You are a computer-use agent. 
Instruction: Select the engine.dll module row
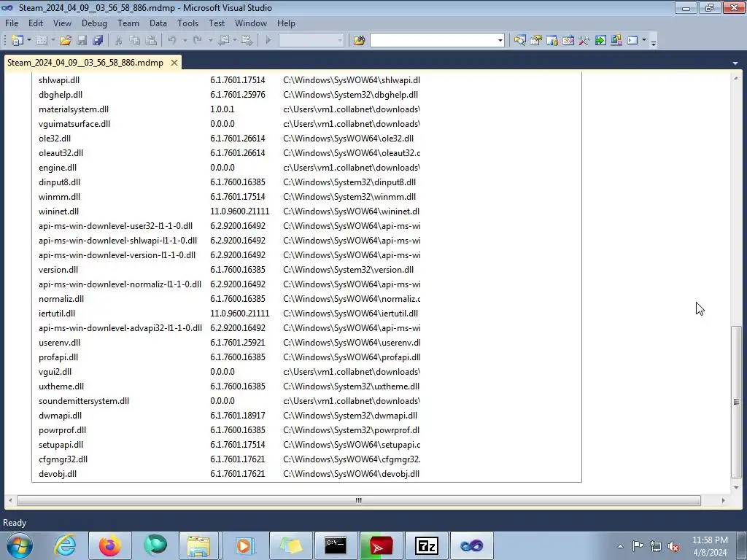(229, 168)
